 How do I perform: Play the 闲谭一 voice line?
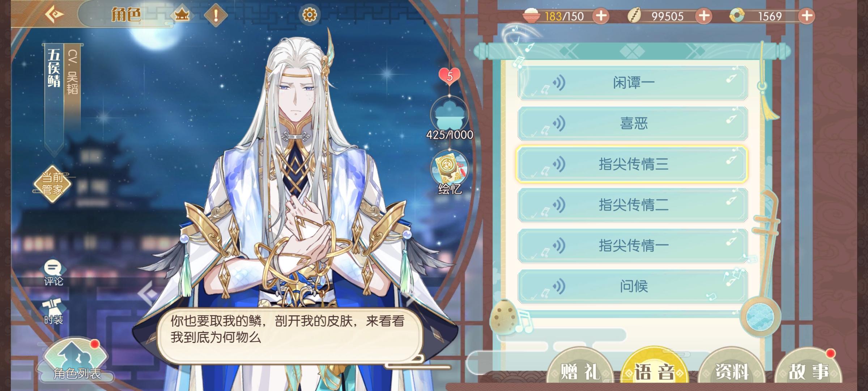click(632, 83)
